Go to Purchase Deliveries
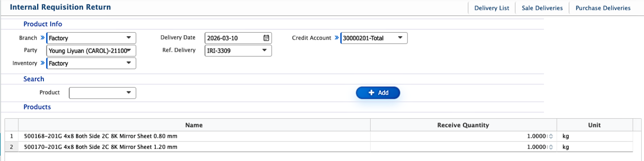This screenshot has width=644, height=161. (x=603, y=8)
